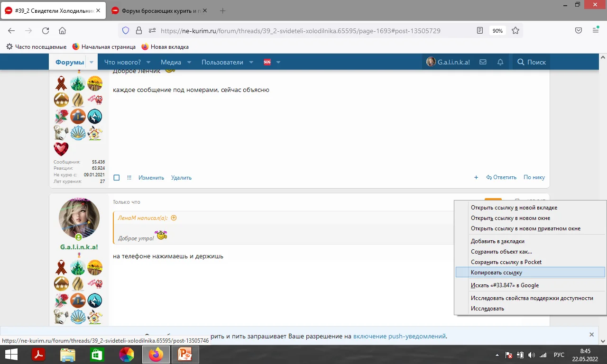Image resolution: width=607 pixels, height=364 pixels.
Task: Click the 'По нику' link
Action: (534, 178)
